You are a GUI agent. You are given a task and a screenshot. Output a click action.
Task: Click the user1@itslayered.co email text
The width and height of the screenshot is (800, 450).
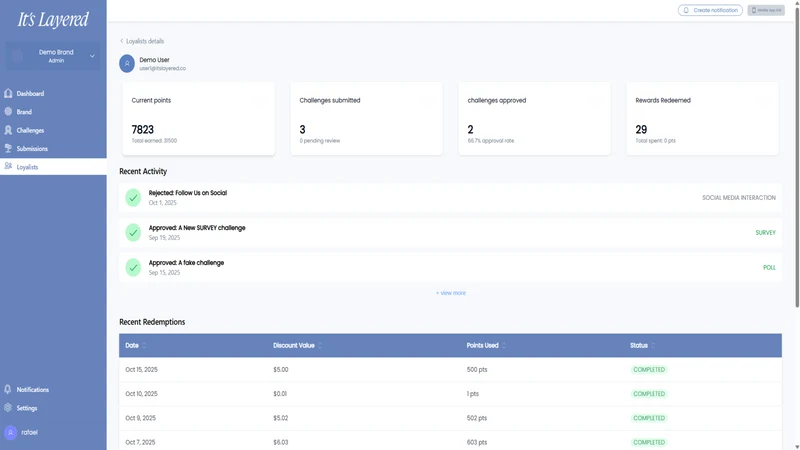coord(163,68)
